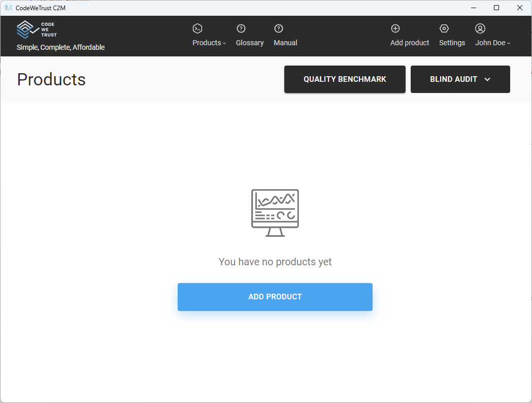Open the Products dropdown menu label
Viewport: 532px width, 403px height.
coord(209,43)
